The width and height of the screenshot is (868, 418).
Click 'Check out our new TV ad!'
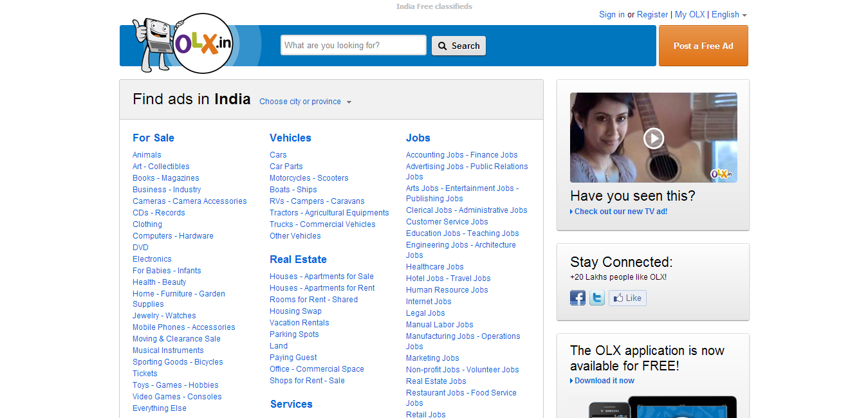coord(620,212)
